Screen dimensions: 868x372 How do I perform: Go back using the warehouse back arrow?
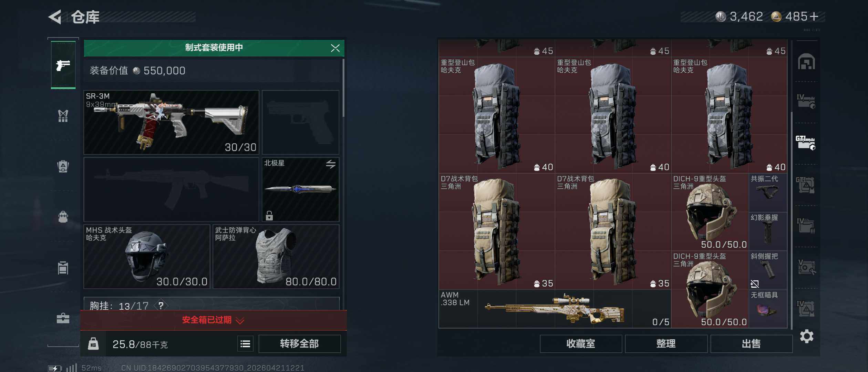coord(55,17)
